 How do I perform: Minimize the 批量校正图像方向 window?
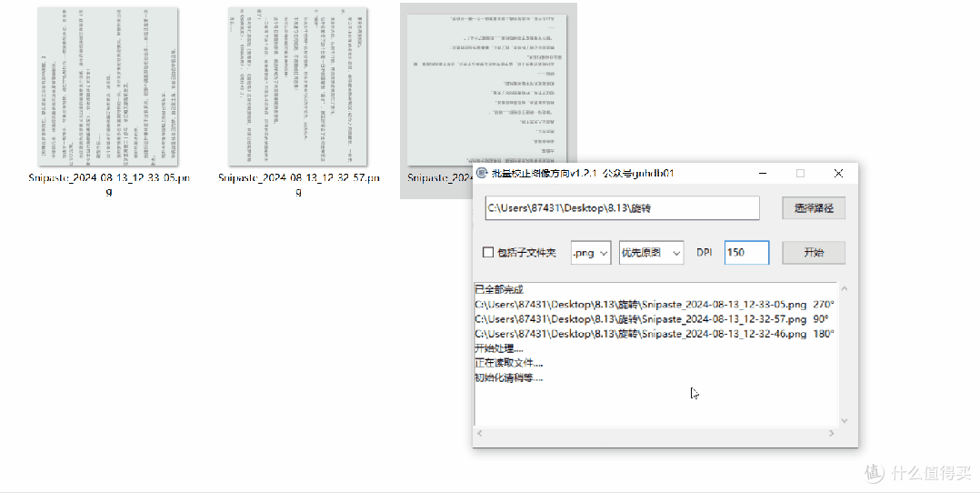point(763,174)
